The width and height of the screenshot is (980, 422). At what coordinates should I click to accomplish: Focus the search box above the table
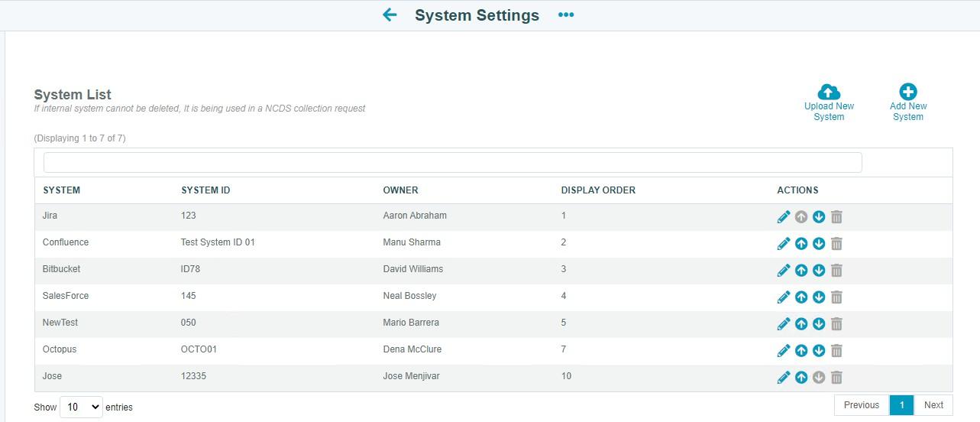[x=452, y=162]
